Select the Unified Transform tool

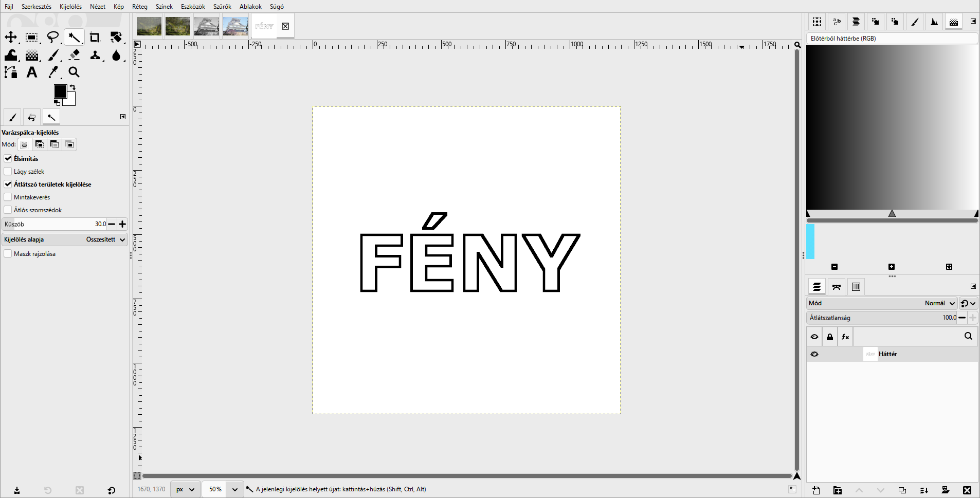tap(116, 37)
